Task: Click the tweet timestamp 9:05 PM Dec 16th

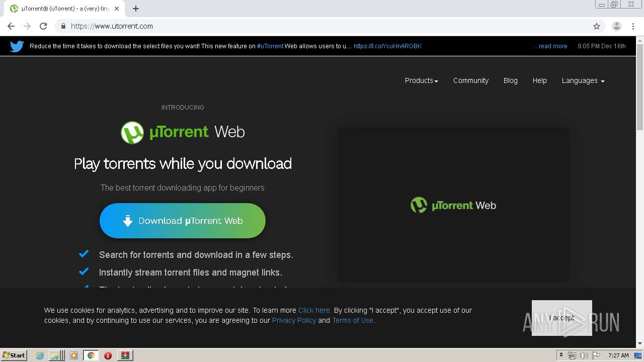Action: click(602, 46)
